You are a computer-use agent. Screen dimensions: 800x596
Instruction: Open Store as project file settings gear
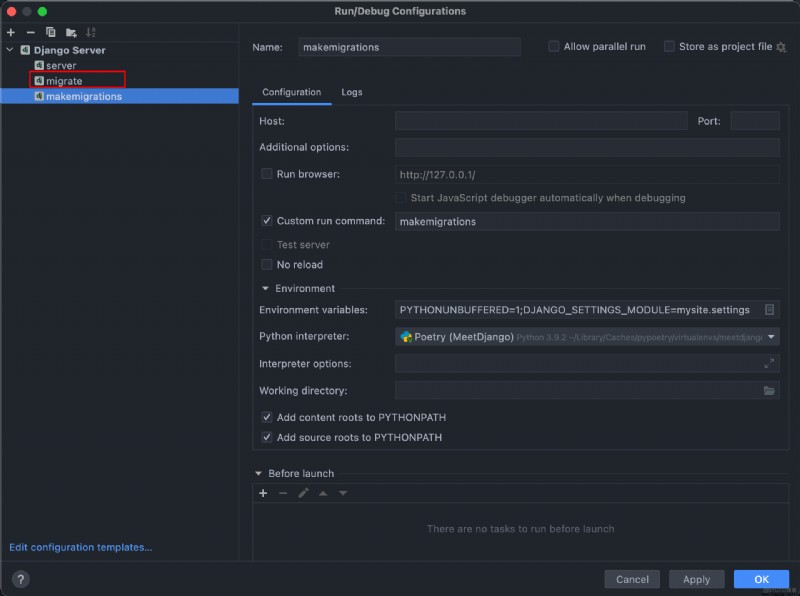pyautogui.click(x=781, y=47)
